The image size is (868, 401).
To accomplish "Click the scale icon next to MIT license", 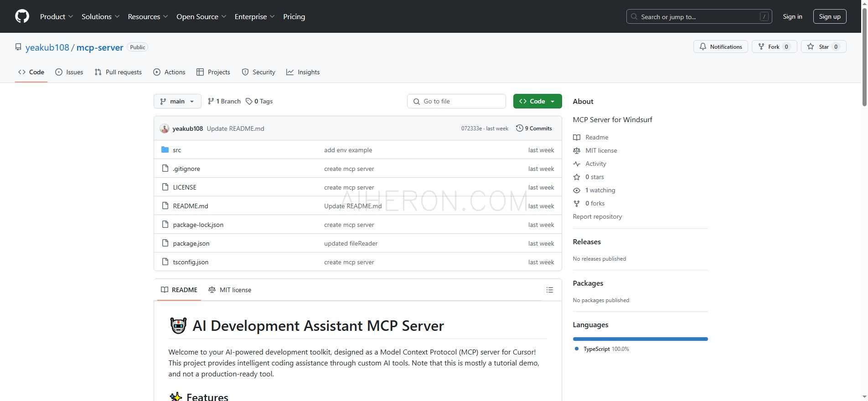I will (577, 150).
